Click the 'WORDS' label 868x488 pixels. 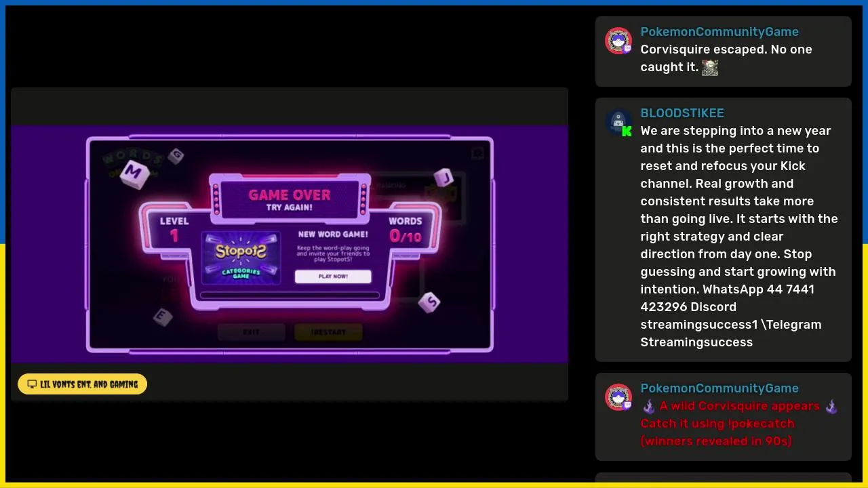(406, 221)
